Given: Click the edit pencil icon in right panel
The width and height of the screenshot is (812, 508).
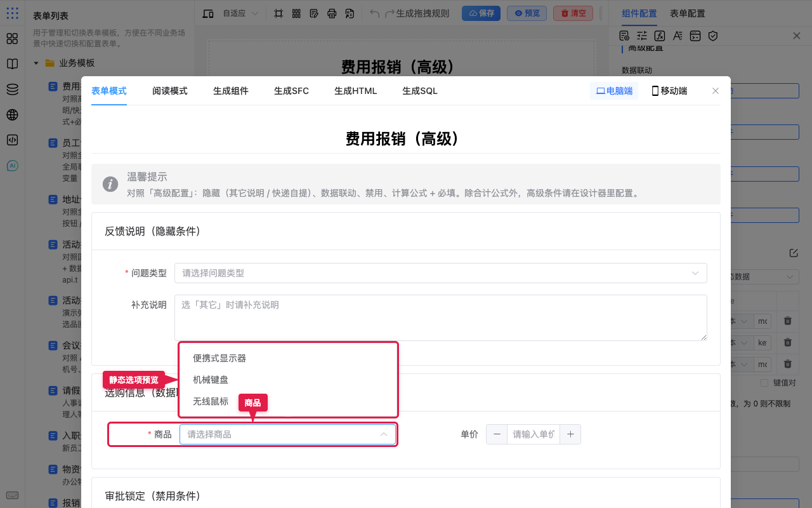Looking at the screenshot, I should coord(794,253).
